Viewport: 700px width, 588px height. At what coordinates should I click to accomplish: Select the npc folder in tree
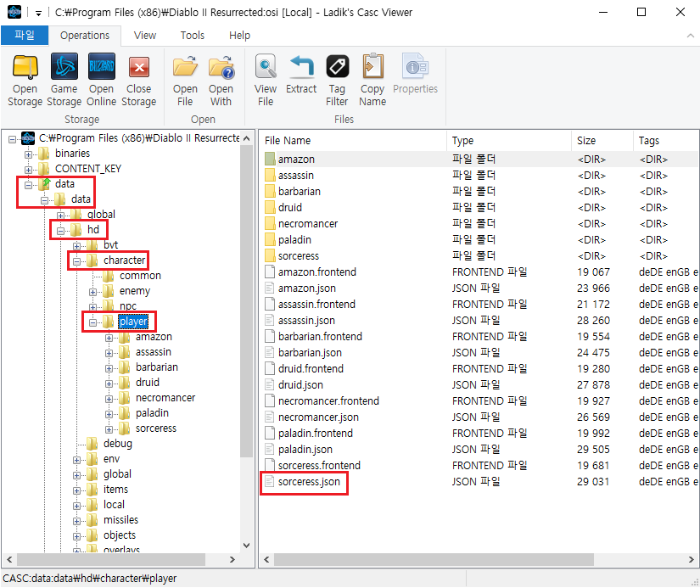pos(128,305)
